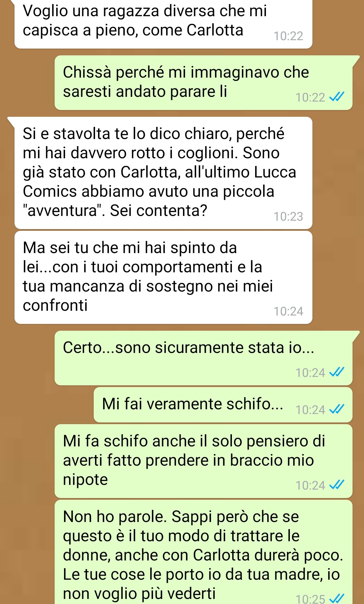The height and width of the screenshot is (604, 364).
Task: Tap the blue ticks on 'Non ho parole' message
Action: click(x=337, y=599)
